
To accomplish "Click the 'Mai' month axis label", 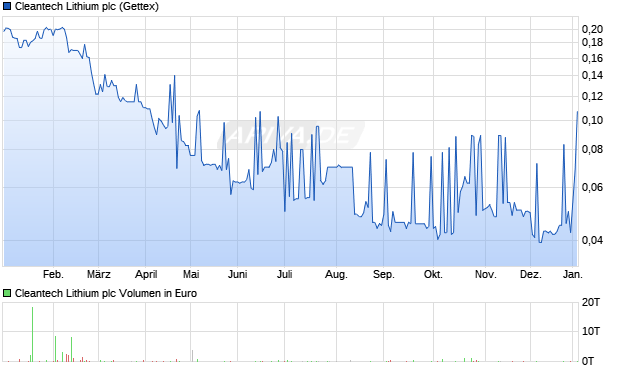I will click(x=191, y=274).
